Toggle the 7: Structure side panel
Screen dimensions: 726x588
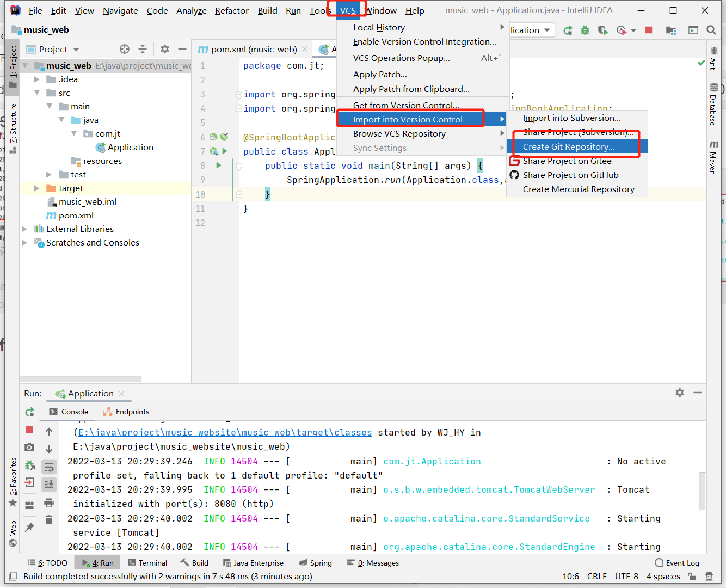coord(13,128)
